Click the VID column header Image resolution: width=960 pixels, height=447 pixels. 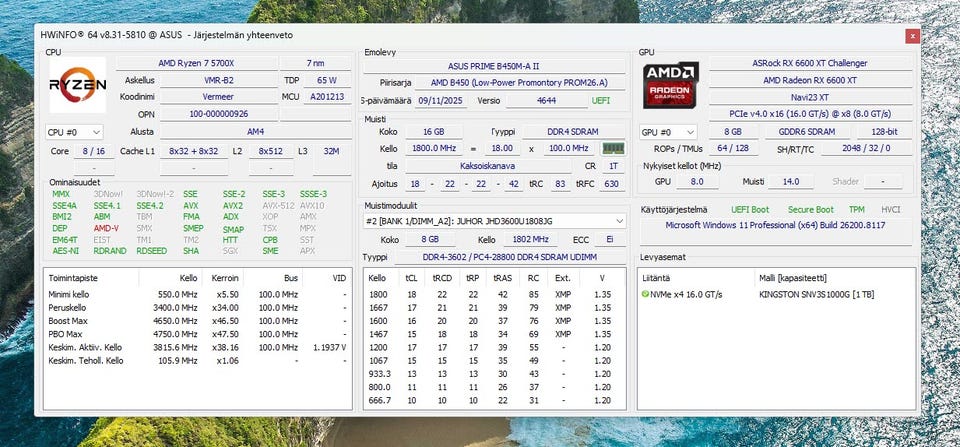(326, 278)
